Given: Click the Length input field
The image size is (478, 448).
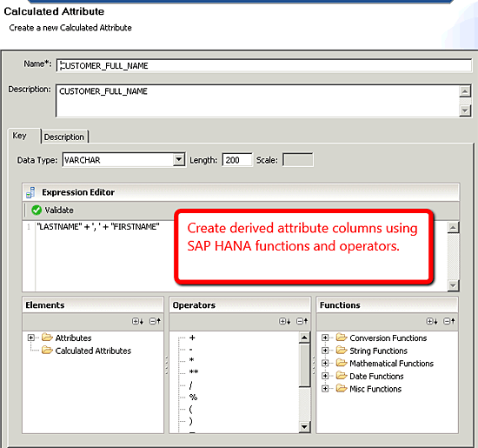Looking at the screenshot, I should (237, 159).
